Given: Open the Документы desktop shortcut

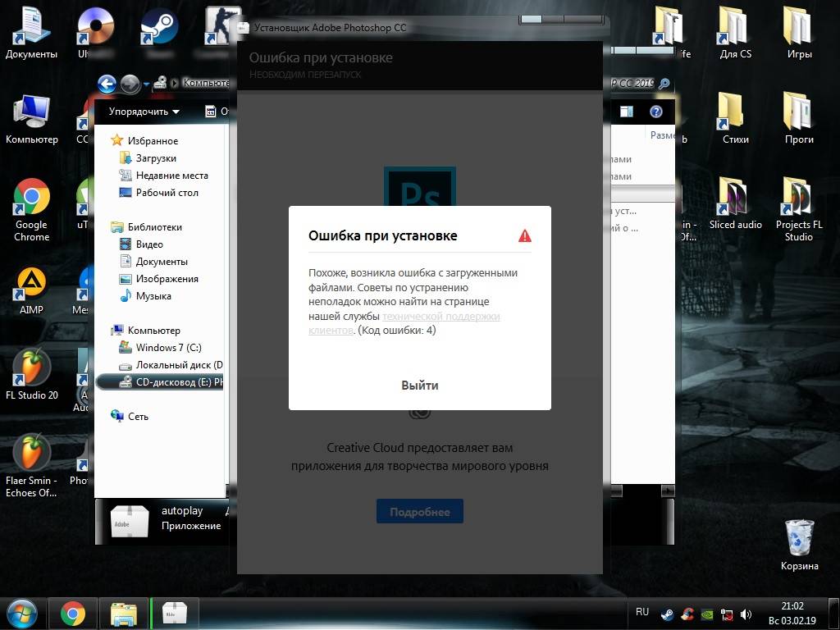Looking at the screenshot, I should point(32,33).
